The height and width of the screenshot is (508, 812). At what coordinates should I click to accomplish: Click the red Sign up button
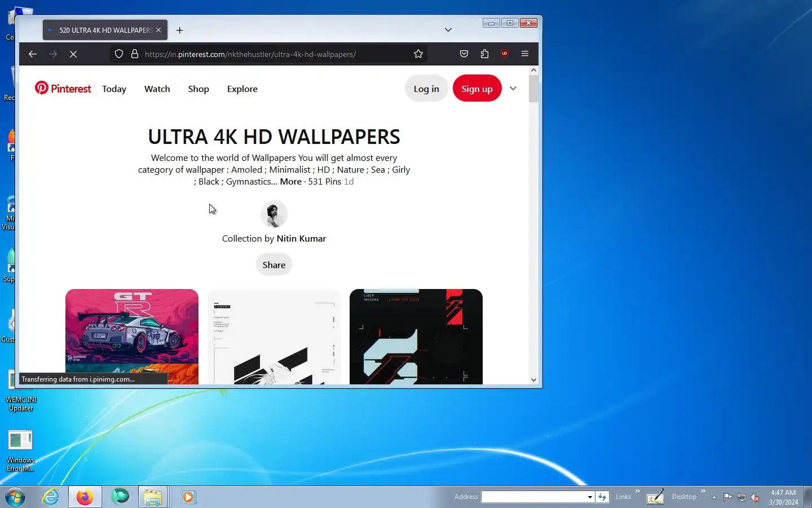(x=477, y=89)
